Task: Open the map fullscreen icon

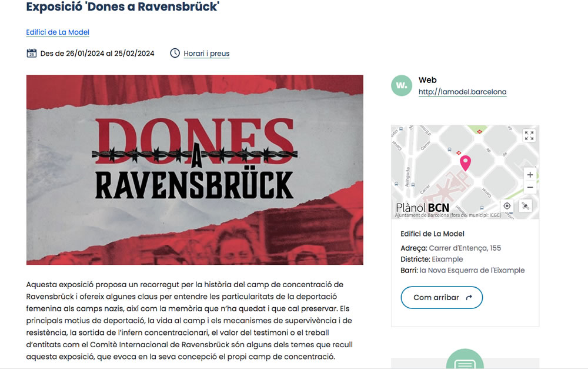Action: pos(529,135)
